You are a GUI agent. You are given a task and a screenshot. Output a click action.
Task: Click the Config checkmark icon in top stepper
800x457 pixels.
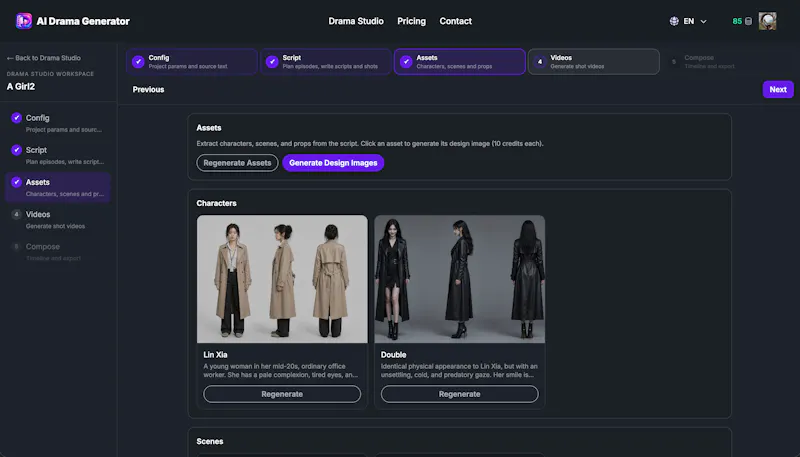click(138, 62)
